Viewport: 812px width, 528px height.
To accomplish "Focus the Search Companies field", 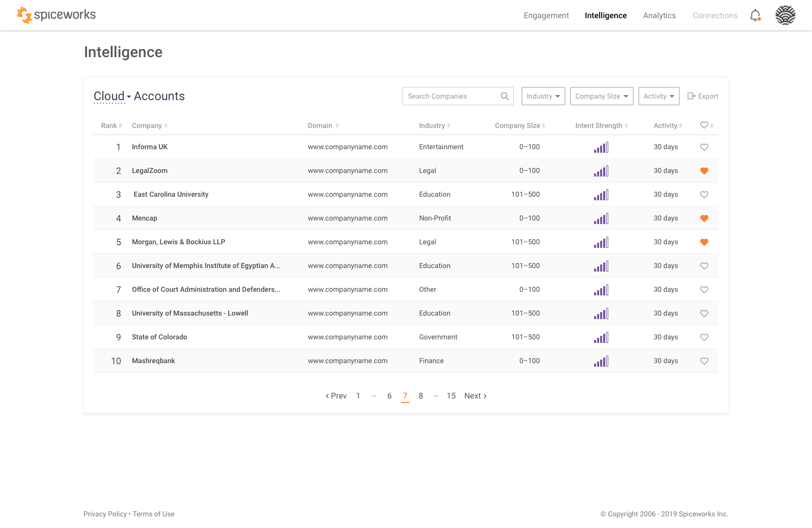I will (458, 96).
